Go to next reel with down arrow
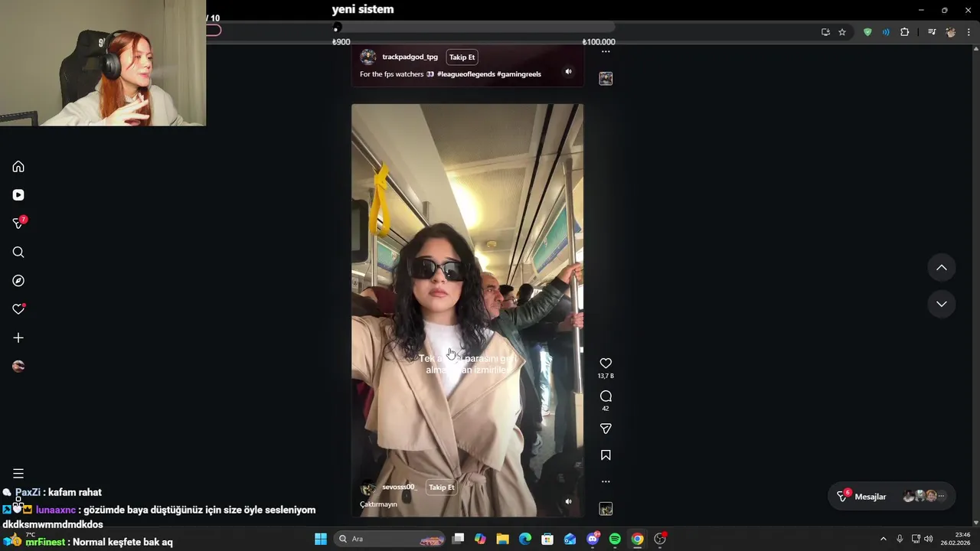Screen dimensions: 980x551 point(942,304)
